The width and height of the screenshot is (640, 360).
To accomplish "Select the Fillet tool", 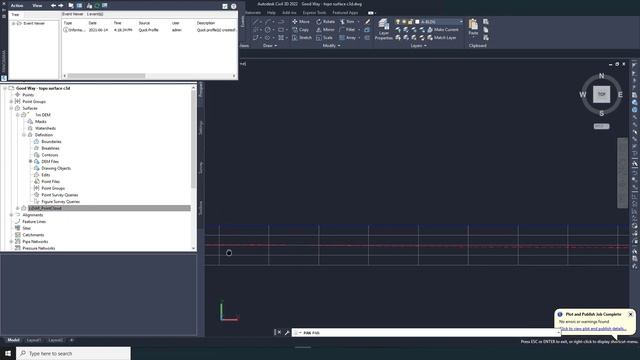I will point(347,30).
